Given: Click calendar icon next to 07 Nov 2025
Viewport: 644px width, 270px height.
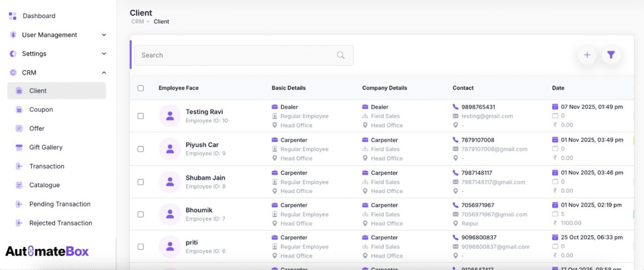Looking at the screenshot, I should (x=555, y=107).
